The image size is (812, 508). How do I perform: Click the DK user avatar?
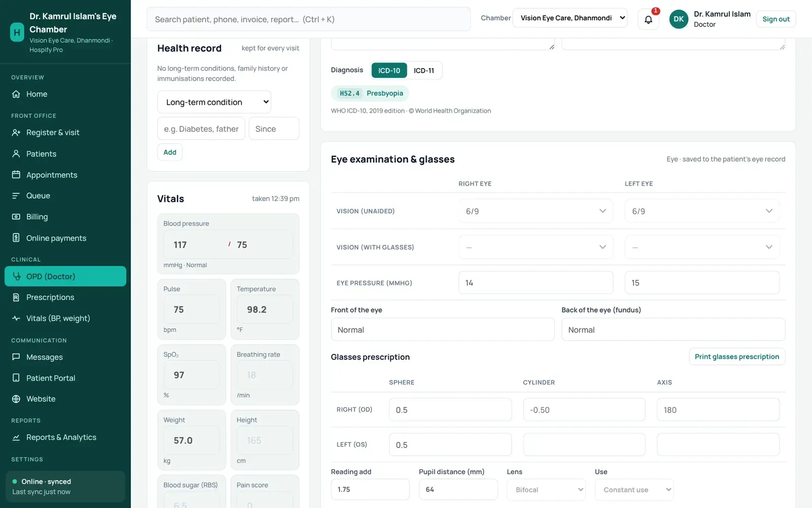(x=679, y=19)
